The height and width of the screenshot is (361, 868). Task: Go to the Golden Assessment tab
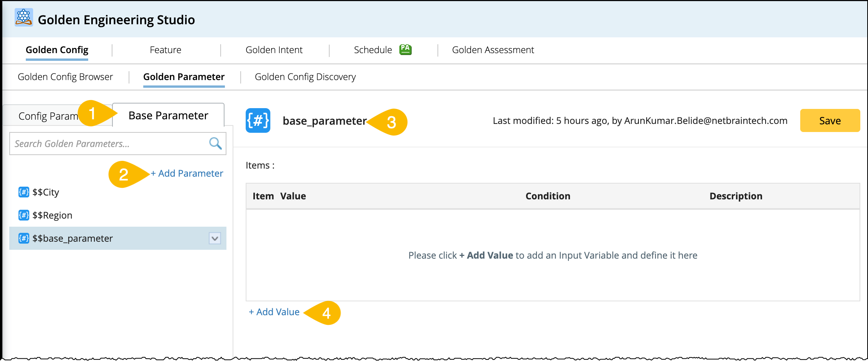[x=493, y=50]
